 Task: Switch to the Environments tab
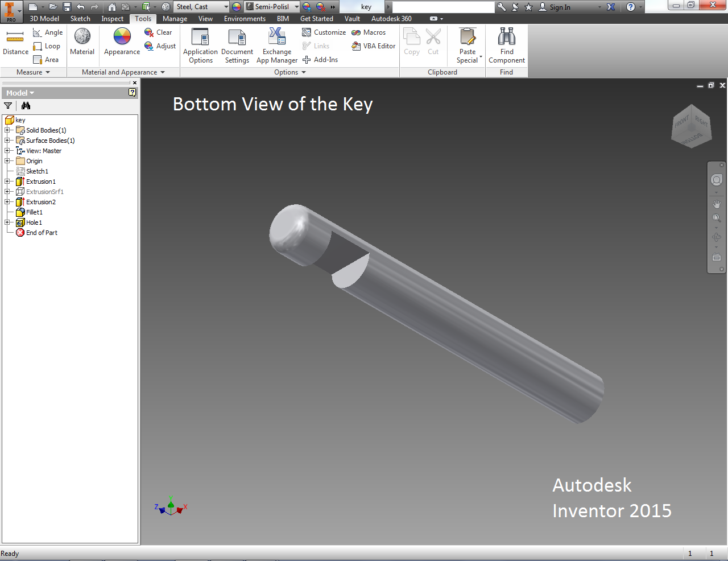tap(245, 19)
